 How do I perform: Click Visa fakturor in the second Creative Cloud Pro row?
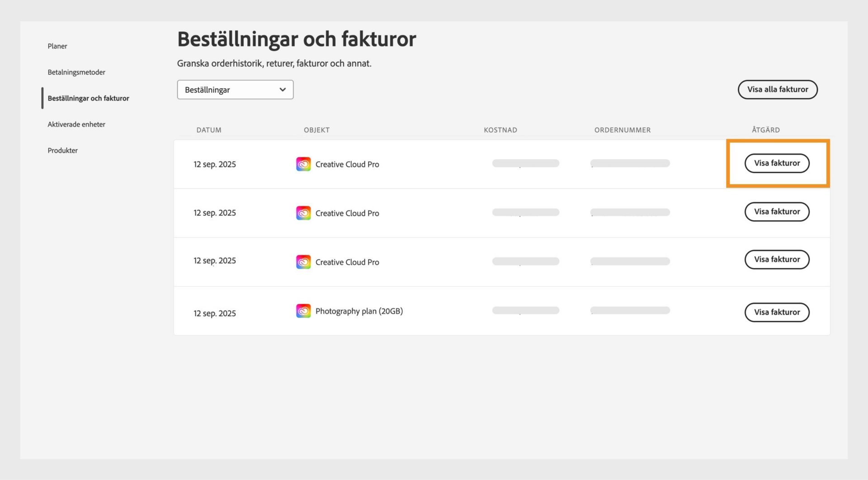click(x=777, y=212)
